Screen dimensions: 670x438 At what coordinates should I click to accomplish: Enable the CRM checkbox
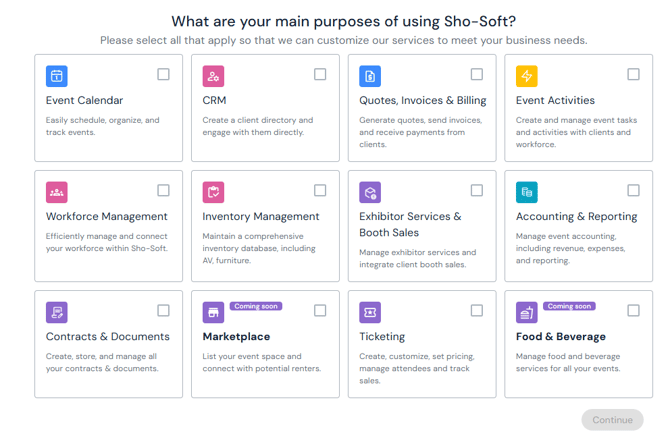point(320,74)
